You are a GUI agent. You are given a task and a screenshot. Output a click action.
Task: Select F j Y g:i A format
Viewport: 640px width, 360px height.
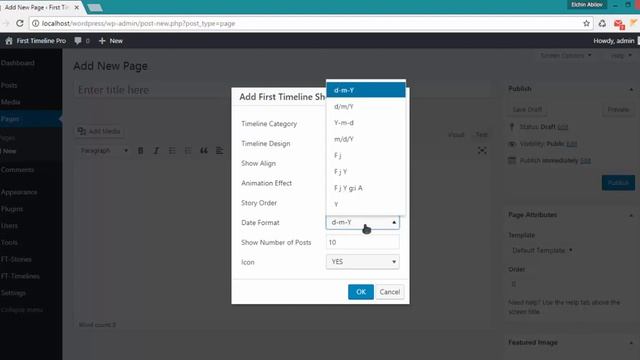click(x=366, y=188)
